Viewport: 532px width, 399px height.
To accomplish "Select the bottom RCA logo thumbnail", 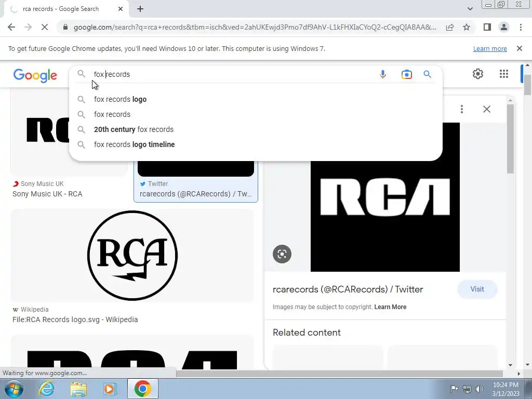I will point(132,353).
